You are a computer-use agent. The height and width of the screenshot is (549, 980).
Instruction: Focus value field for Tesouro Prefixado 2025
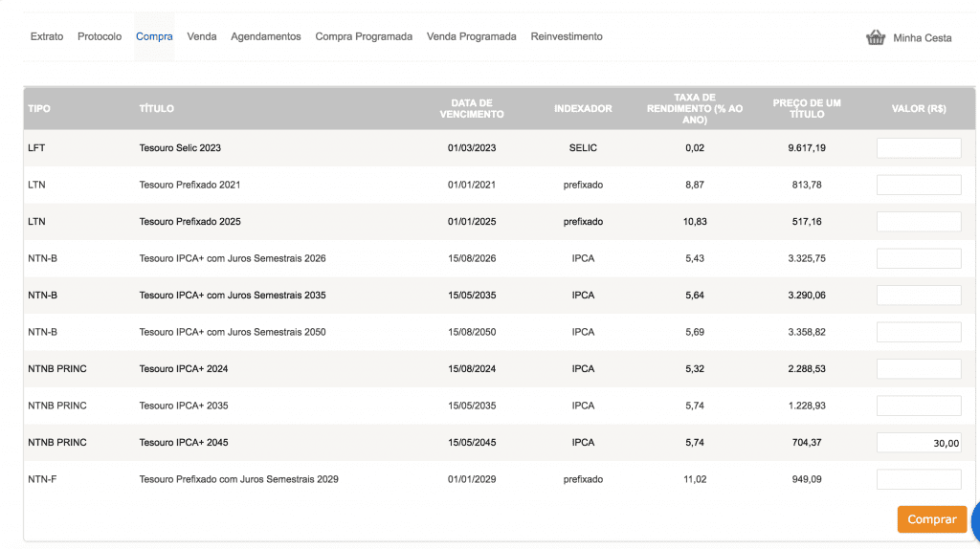coord(919,222)
